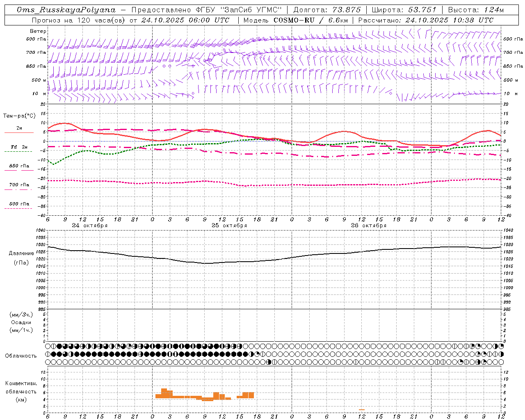The width and height of the screenshot is (525, 420).
Task: Click the '26 октября' date label
Action: point(369,226)
